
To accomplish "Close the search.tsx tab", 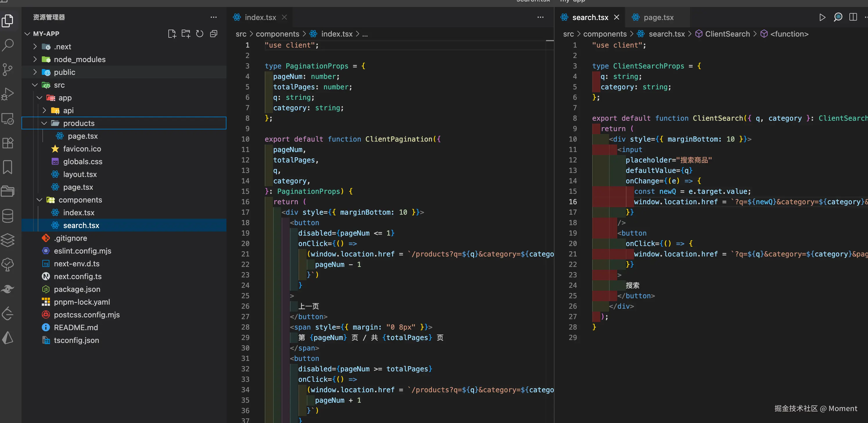I will point(616,17).
